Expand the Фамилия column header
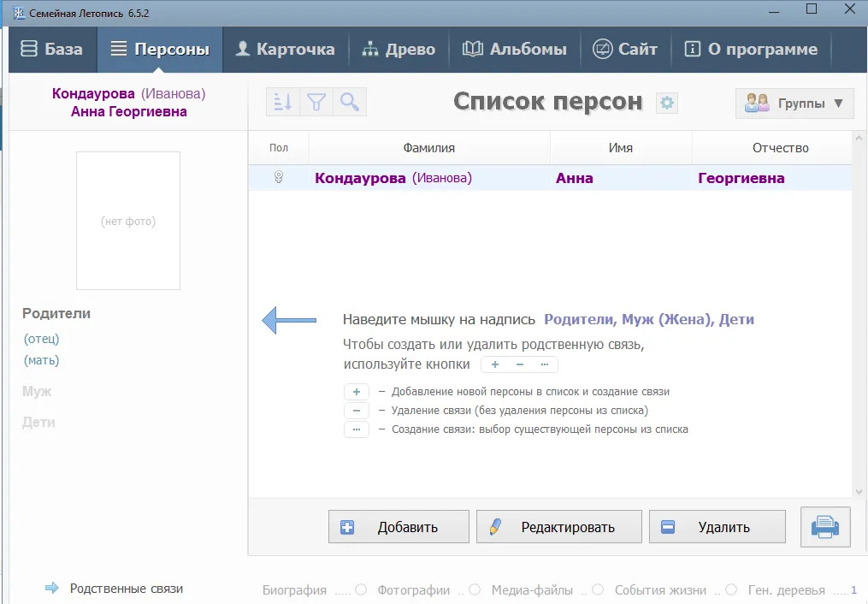Viewport: 868px width, 604px height. click(428, 147)
